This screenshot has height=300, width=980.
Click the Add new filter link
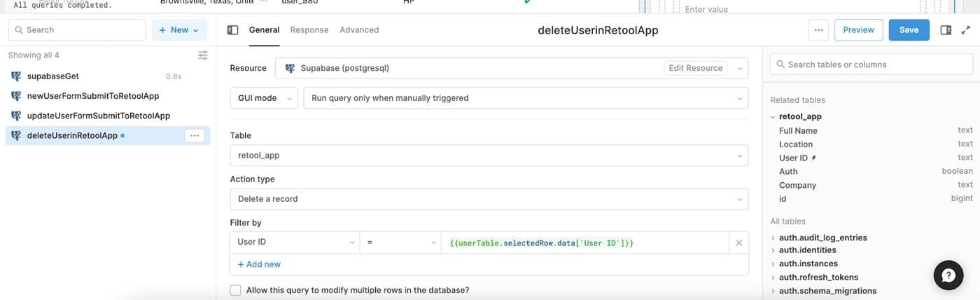[x=259, y=264]
